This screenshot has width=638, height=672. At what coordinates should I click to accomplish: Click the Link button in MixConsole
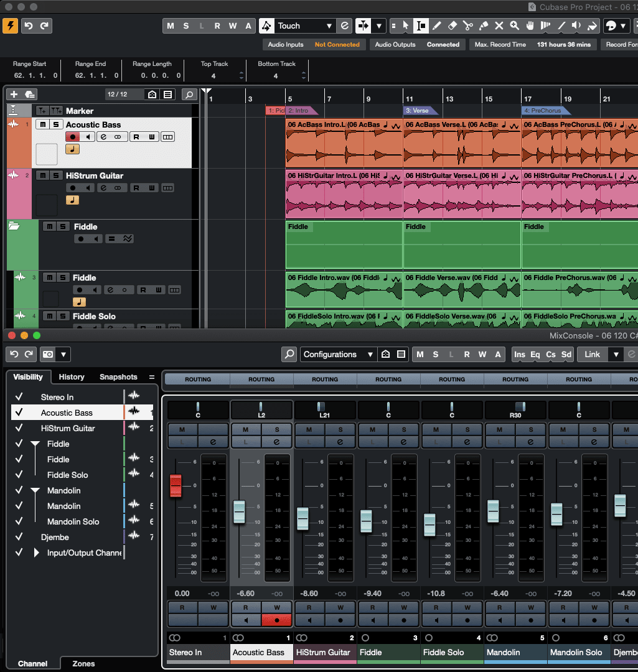(592, 355)
